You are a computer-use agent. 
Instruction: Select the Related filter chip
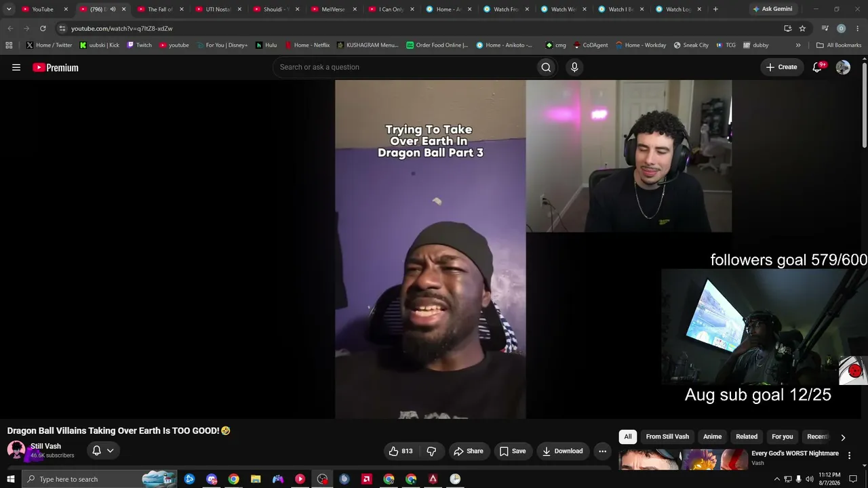(747, 437)
